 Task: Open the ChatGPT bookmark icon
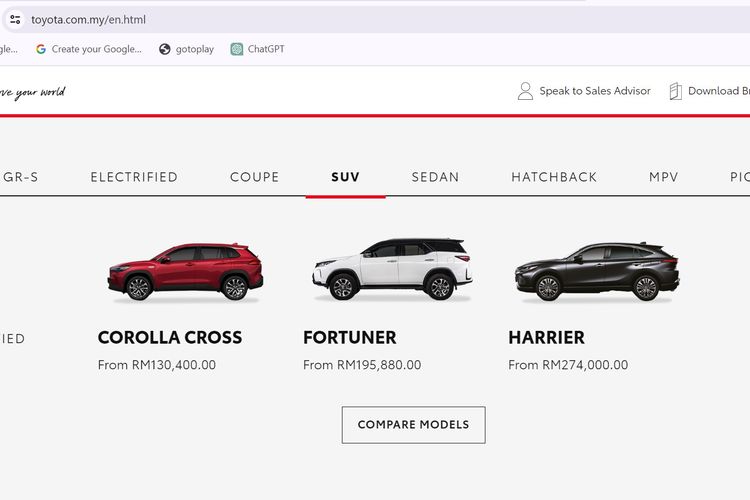point(237,49)
